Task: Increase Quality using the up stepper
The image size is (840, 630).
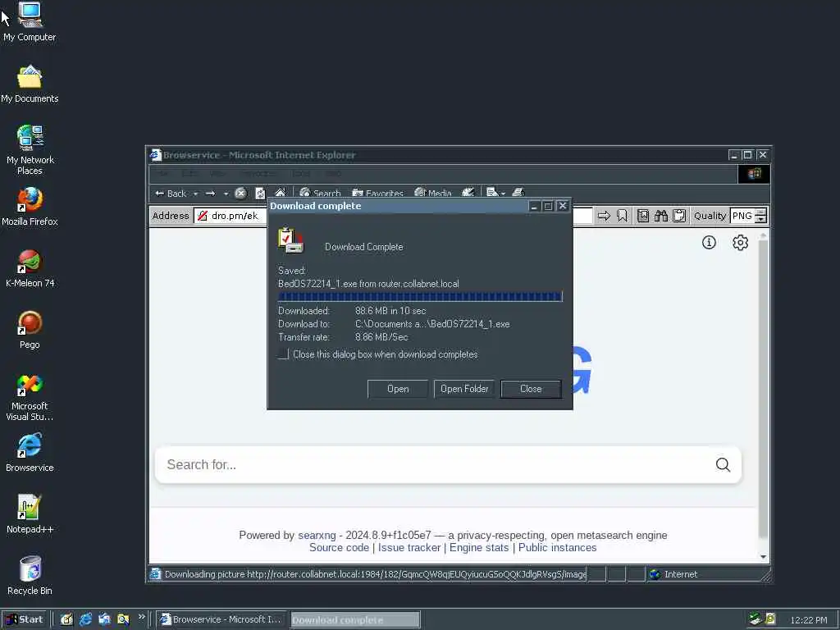Action: [x=760, y=212]
